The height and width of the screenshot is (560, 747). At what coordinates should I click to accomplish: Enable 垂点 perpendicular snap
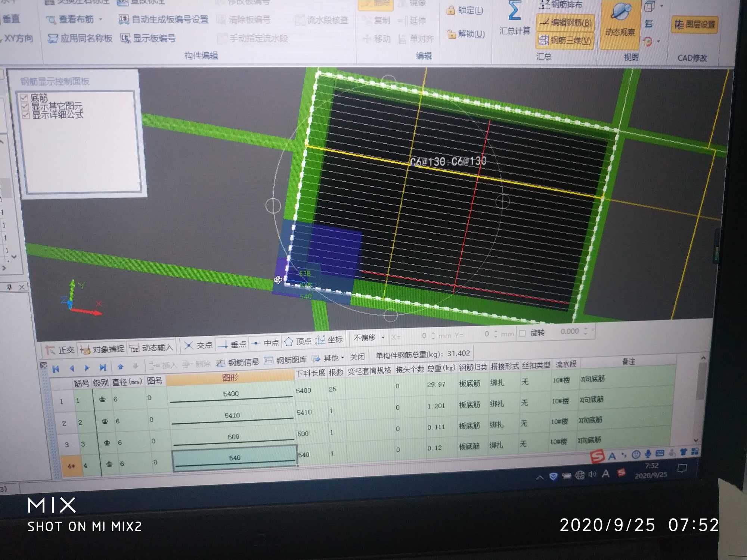[232, 344]
